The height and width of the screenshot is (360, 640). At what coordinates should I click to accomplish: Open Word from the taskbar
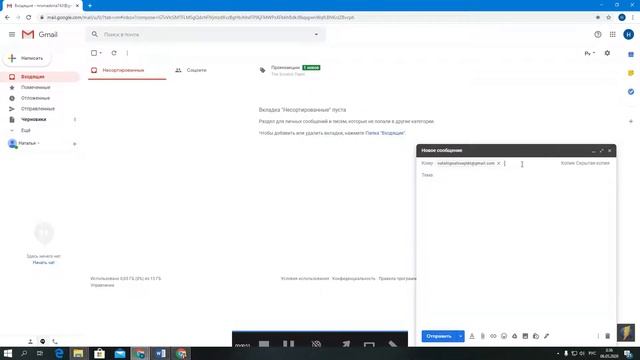click(x=160, y=353)
